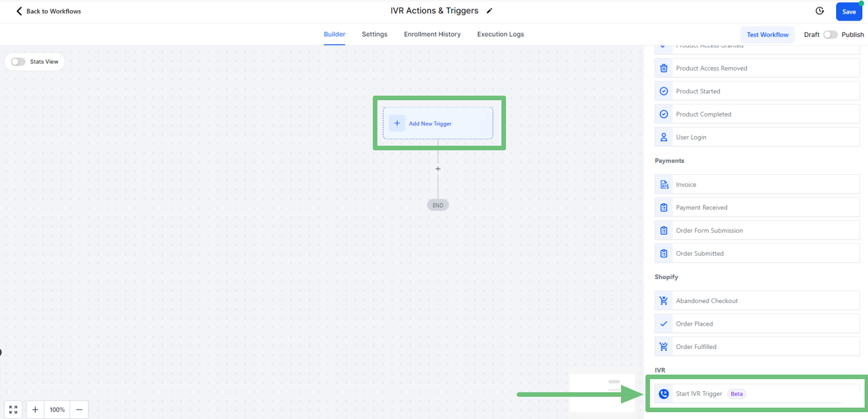Select Product Completed trigger
This screenshot has width=868, height=419.
757,114
